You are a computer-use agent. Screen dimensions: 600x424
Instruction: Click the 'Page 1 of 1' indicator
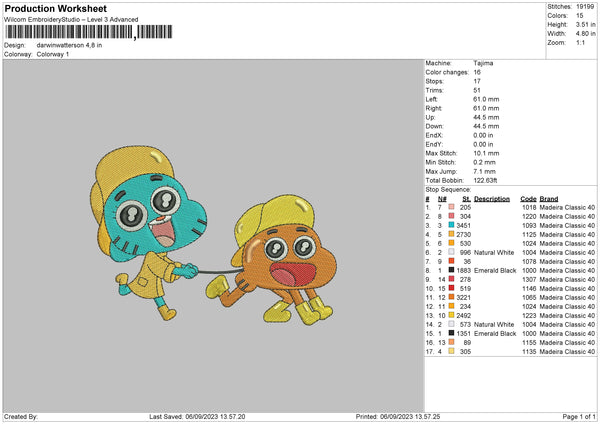579,417
